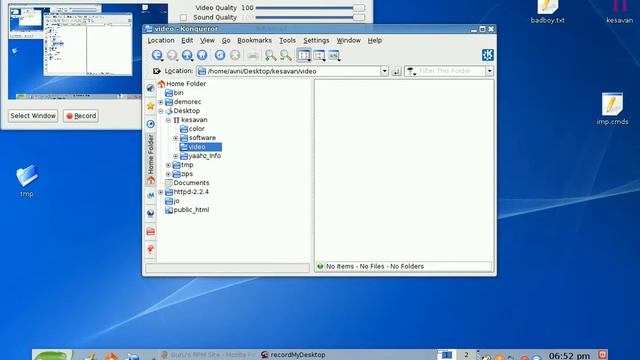This screenshot has width=640, height=360.
Task: Open the Bookmarks menu
Action: click(254, 40)
